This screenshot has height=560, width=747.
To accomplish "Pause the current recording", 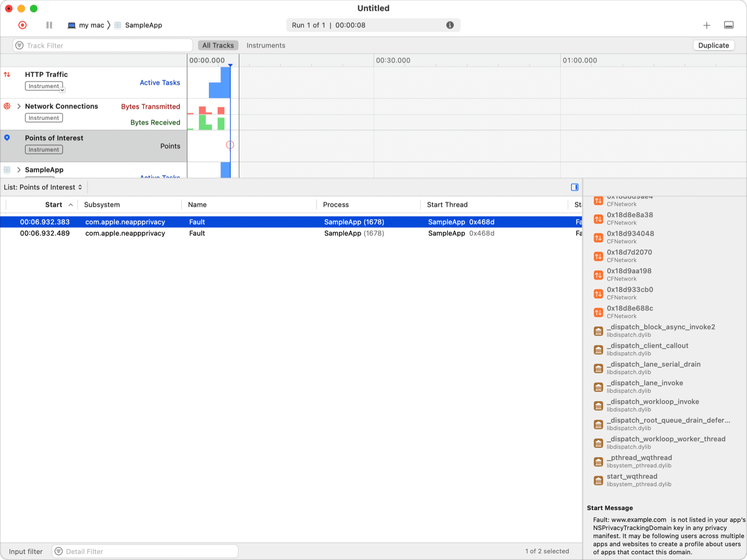I will (49, 25).
